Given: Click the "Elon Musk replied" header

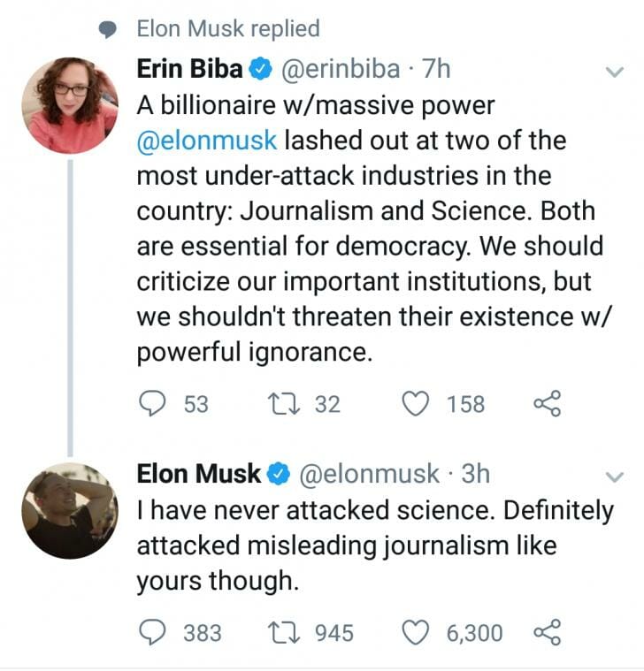Looking at the screenshot, I should click(x=227, y=29).
